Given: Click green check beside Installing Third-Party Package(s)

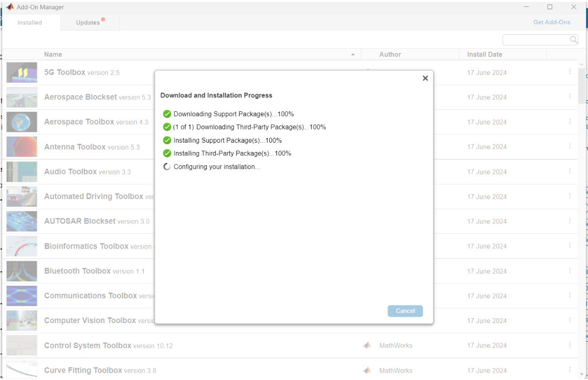Looking at the screenshot, I should 167,153.
